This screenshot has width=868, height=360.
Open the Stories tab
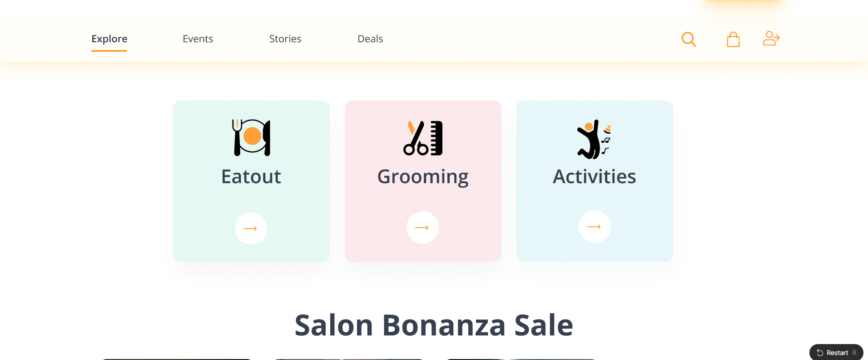click(285, 39)
